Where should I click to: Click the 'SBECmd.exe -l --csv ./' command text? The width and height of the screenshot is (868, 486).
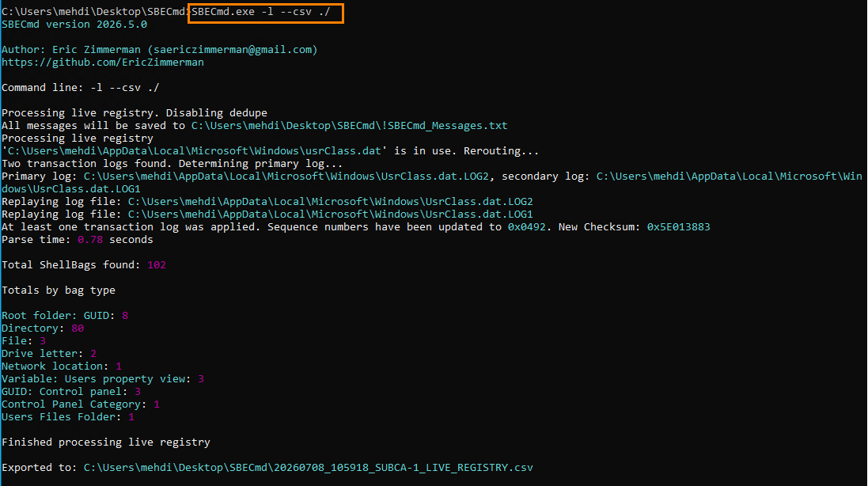tap(261, 12)
